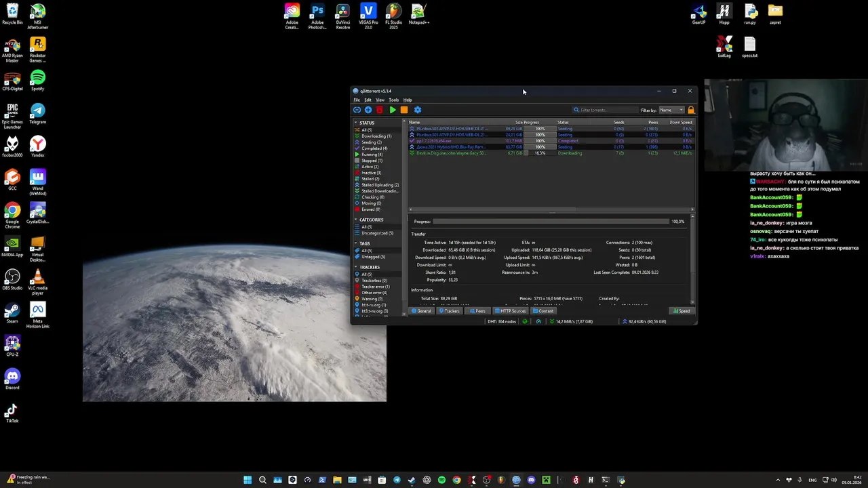Open the View menu in qBittorrent

(380, 100)
